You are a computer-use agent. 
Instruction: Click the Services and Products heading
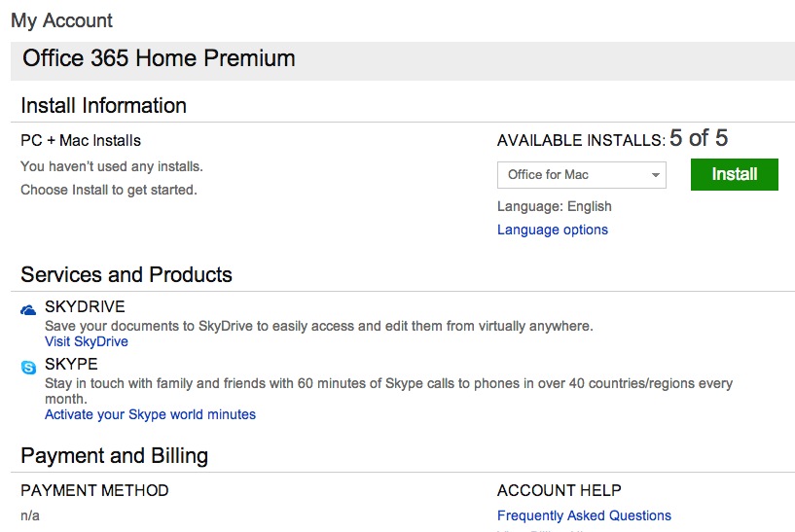126,274
